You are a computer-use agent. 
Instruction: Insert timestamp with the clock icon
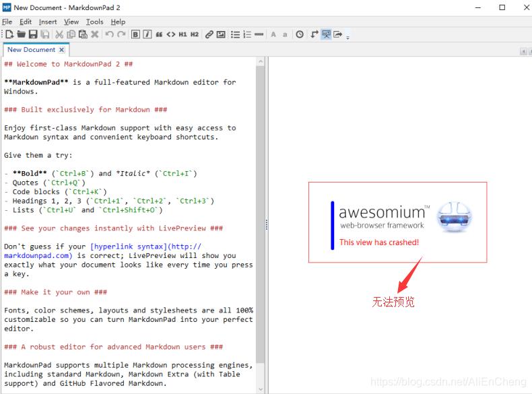[300, 34]
